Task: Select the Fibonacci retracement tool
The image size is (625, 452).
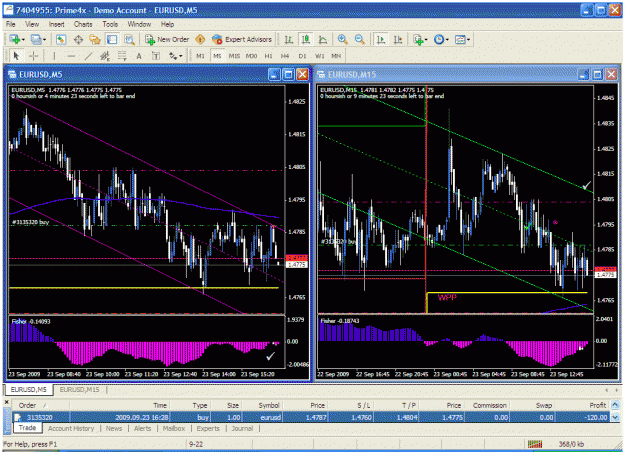Action: (x=122, y=56)
